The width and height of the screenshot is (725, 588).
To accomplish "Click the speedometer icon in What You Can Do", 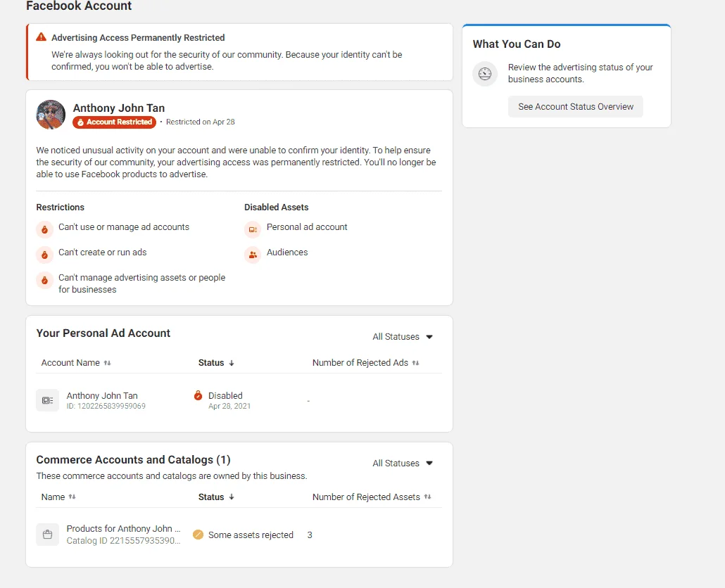I will point(485,73).
